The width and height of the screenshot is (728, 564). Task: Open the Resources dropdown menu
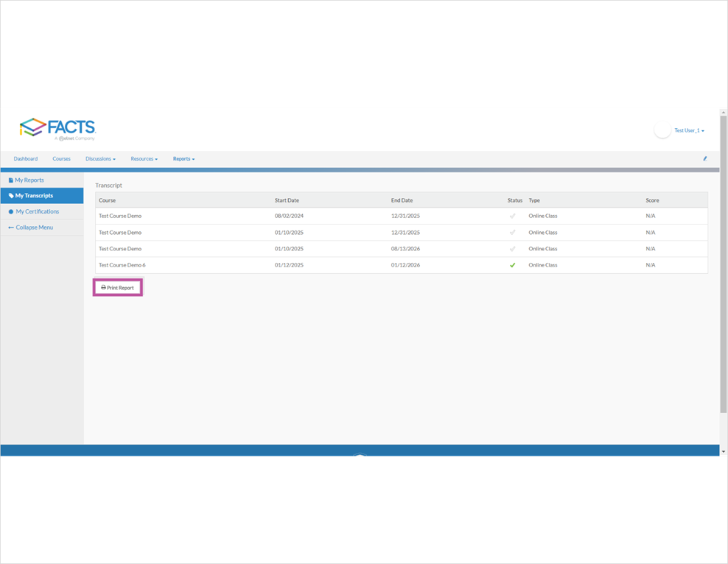pyautogui.click(x=144, y=158)
